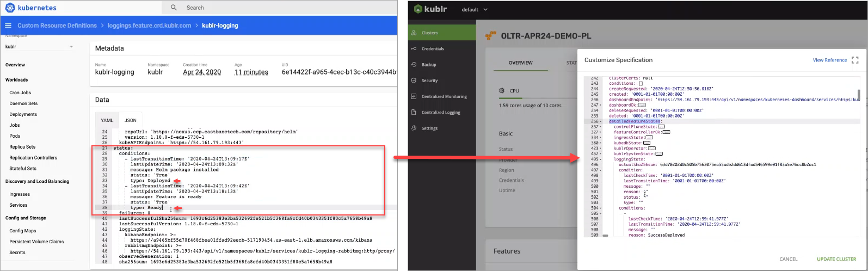Open Workloads in Kubernetes dashboard sidebar

point(16,80)
